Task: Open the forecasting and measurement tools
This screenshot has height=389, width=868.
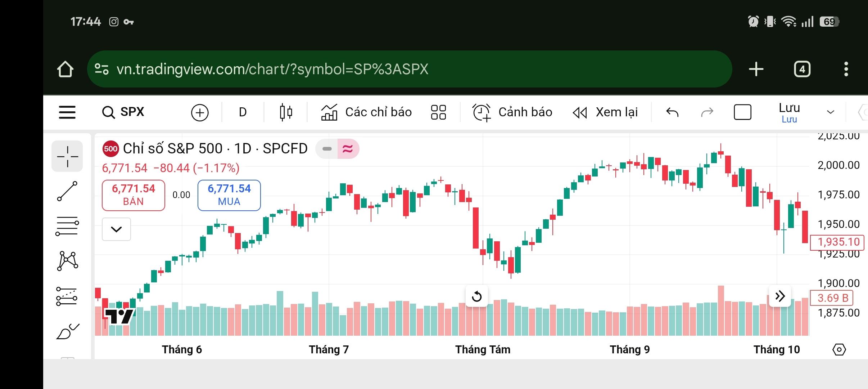Action: click(67, 296)
